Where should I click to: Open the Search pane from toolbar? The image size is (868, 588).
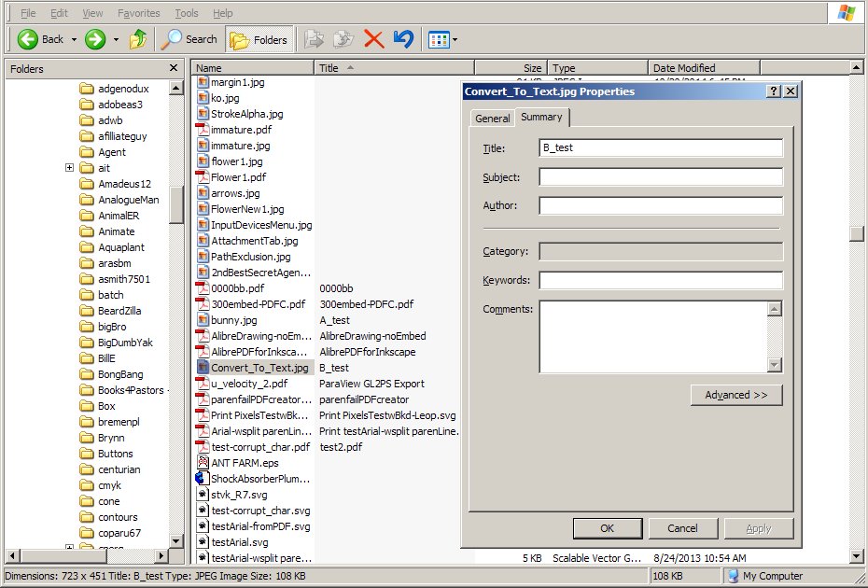pyautogui.click(x=189, y=39)
